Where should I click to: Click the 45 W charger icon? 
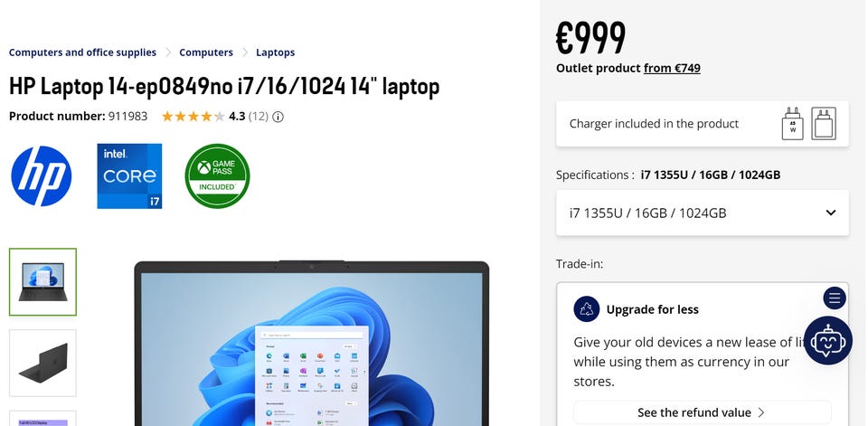[793, 124]
